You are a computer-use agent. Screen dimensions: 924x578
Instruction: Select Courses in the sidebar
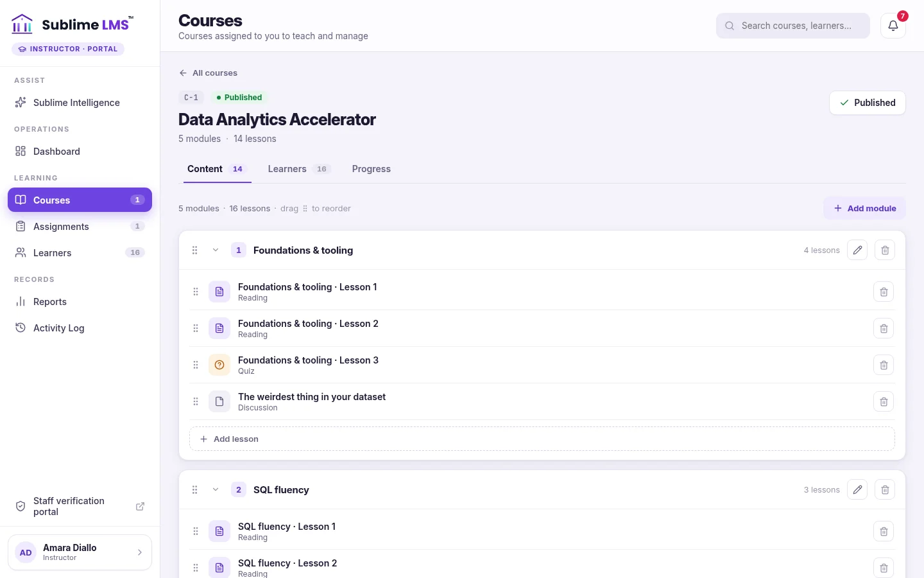(x=80, y=200)
